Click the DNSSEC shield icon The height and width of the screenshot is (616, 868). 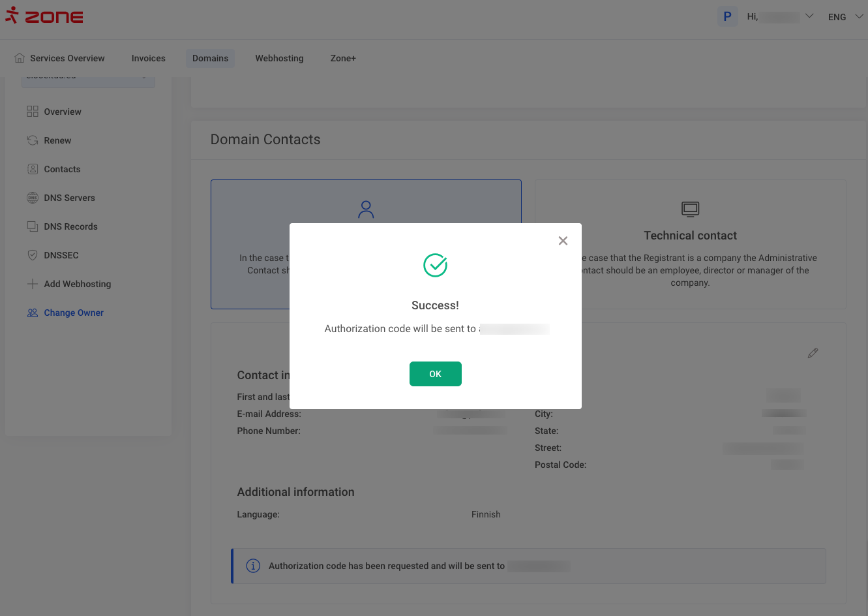(x=33, y=255)
